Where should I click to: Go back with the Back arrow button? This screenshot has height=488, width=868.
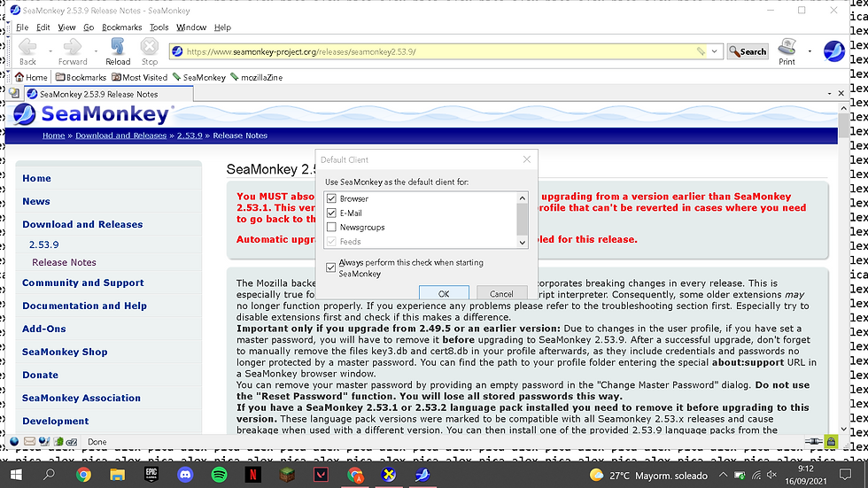27,52
